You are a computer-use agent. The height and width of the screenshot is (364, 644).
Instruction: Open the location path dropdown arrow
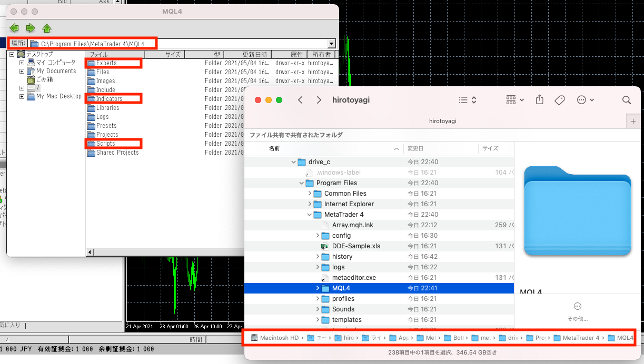[x=331, y=44]
